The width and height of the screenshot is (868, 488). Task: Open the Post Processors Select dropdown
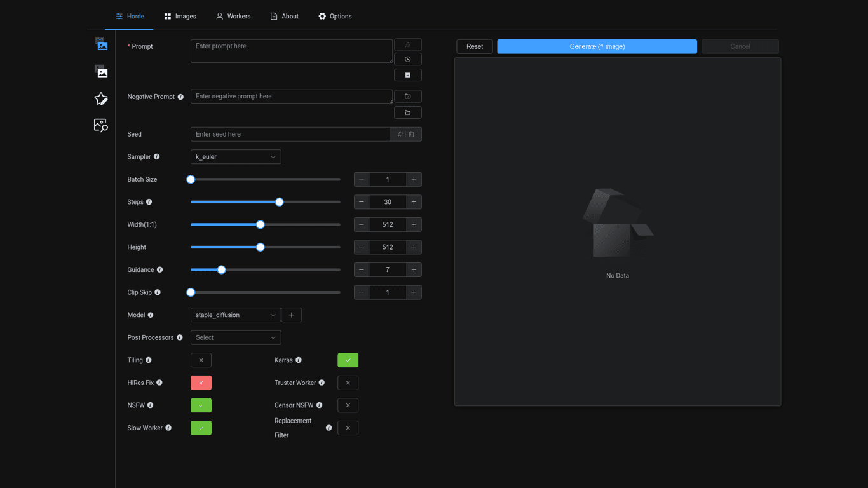[236, 337]
